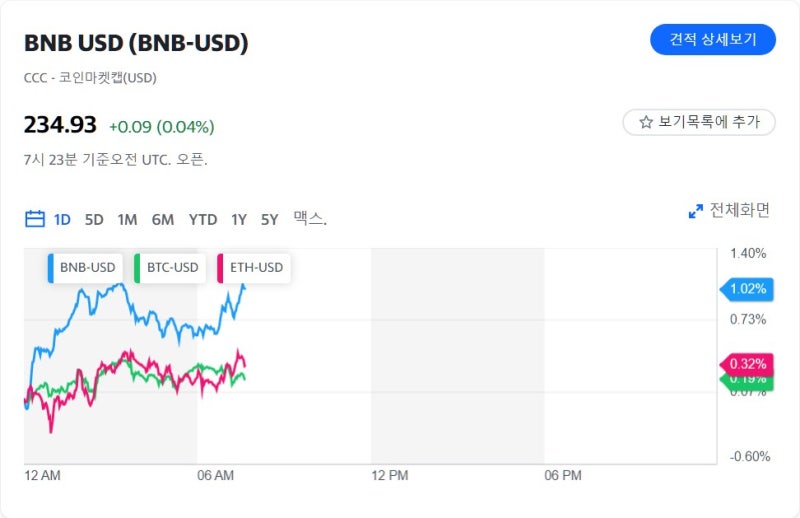
Task: Click the pink 0.32% value marker
Action: 747,363
